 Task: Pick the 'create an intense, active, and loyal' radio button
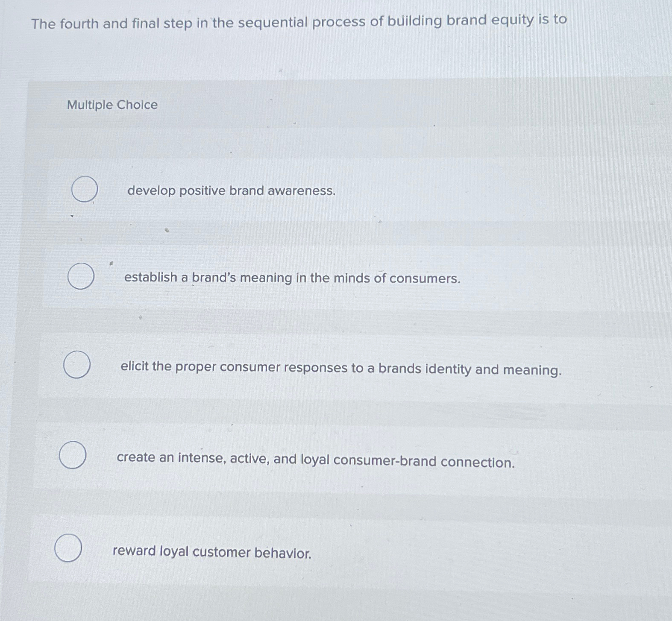pyautogui.click(x=73, y=455)
